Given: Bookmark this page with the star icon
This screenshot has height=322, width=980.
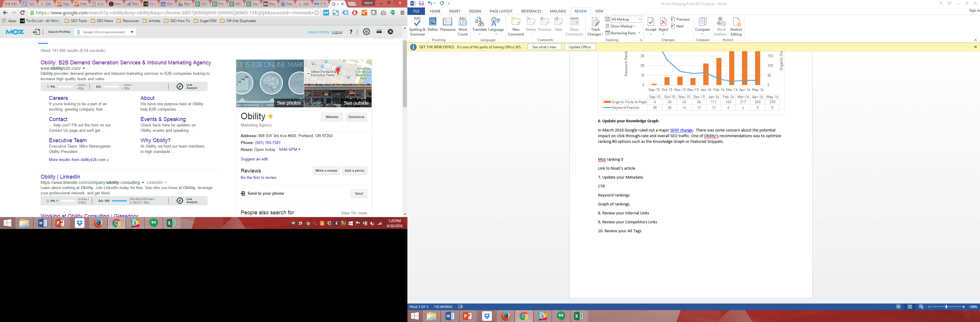Looking at the screenshot, I should [x=316, y=13].
